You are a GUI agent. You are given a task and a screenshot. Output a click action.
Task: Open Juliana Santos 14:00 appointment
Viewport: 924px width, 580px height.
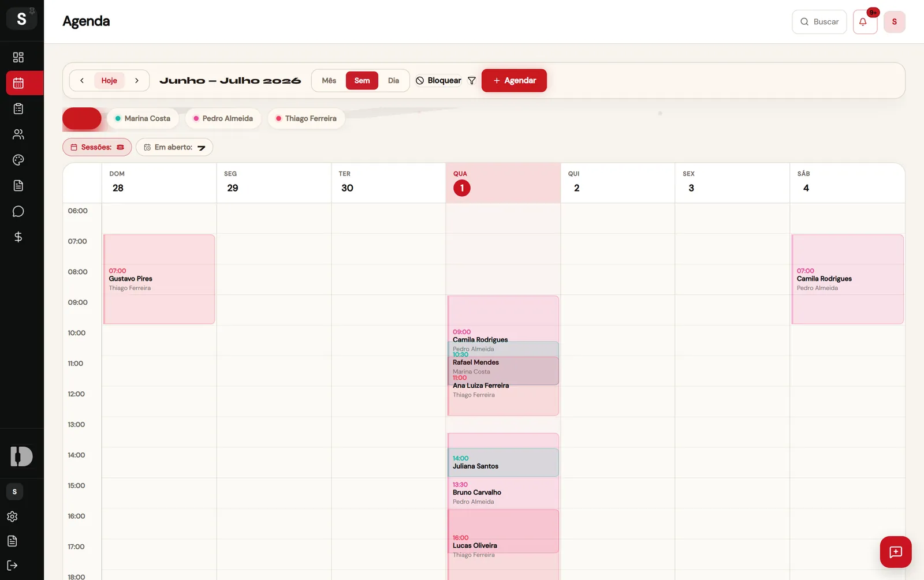tap(503, 463)
